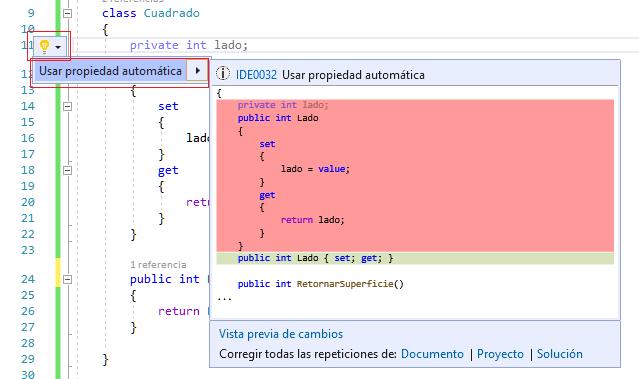Viewport: 639px width, 379px height.
Task: Fix all occurrences in Proyecto
Action: (x=500, y=354)
